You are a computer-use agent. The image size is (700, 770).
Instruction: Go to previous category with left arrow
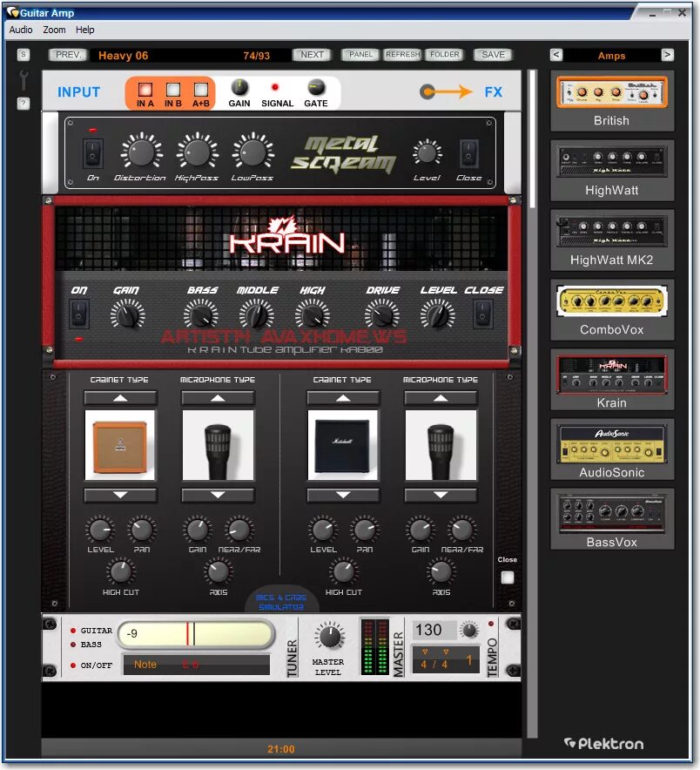pyautogui.click(x=556, y=55)
